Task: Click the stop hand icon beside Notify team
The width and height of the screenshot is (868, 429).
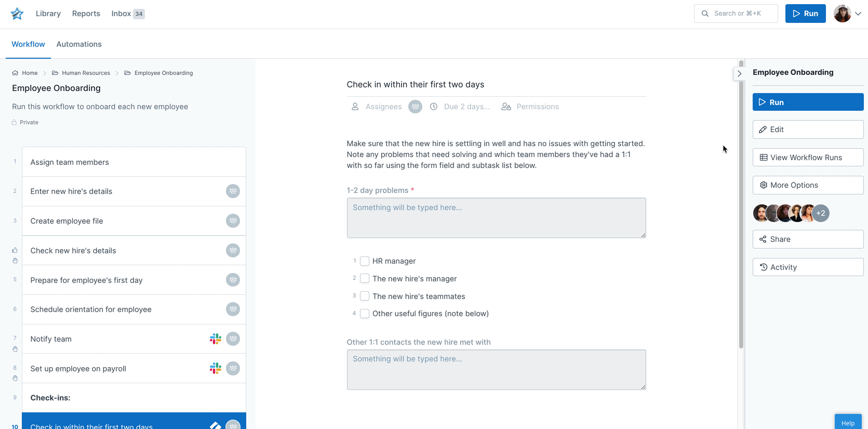Action: point(15,349)
